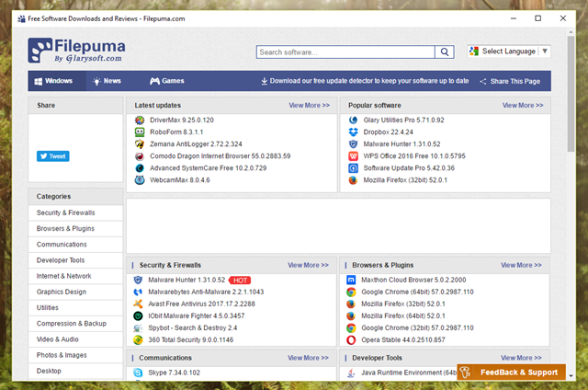View more Browsers & Plugins

click(x=521, y=266)
